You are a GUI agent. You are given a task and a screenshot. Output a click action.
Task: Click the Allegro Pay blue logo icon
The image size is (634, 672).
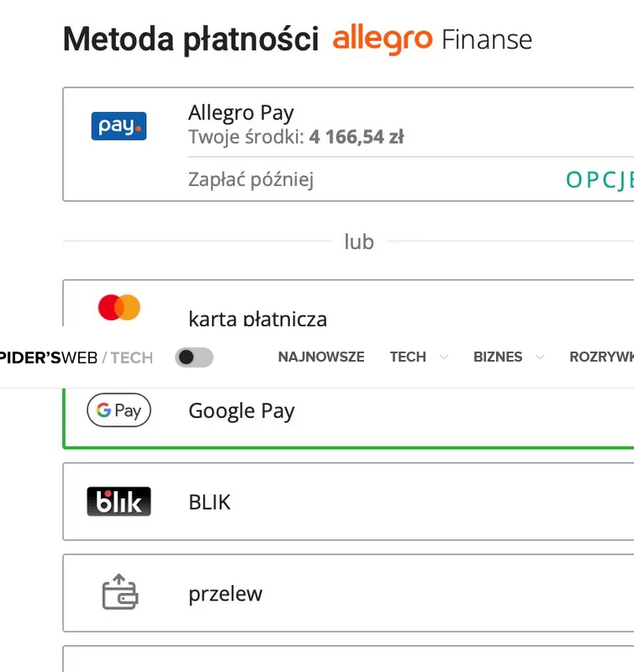(119, 126)
